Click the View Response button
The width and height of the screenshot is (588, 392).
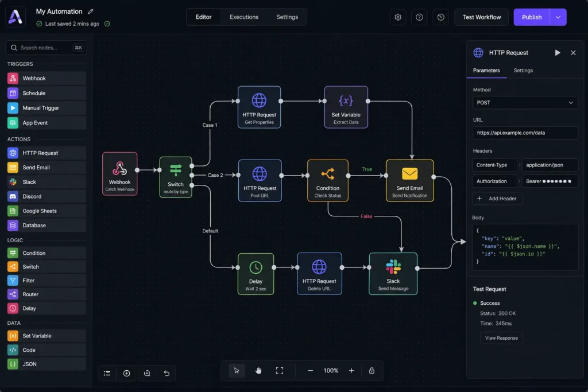[501, 338]
